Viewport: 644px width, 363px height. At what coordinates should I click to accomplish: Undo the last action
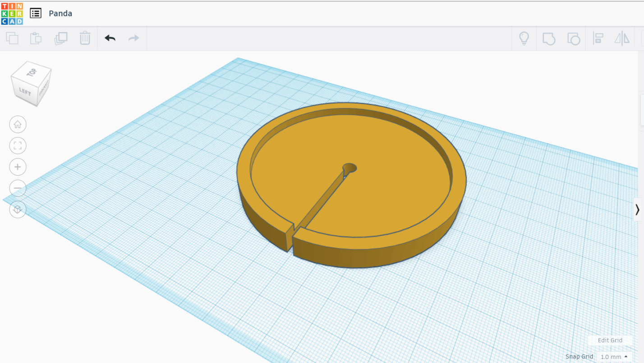(x=110, y=38)
